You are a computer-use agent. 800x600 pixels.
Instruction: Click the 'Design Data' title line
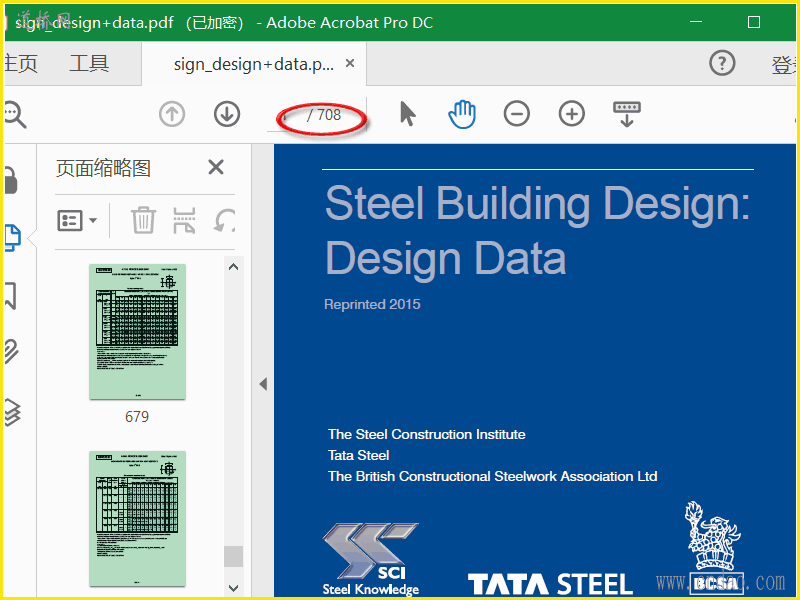pos(445,259)
